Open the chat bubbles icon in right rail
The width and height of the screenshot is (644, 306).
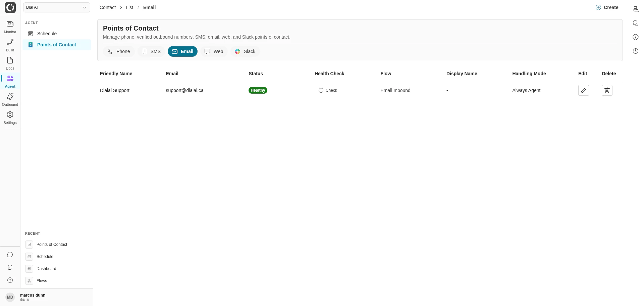636,23
